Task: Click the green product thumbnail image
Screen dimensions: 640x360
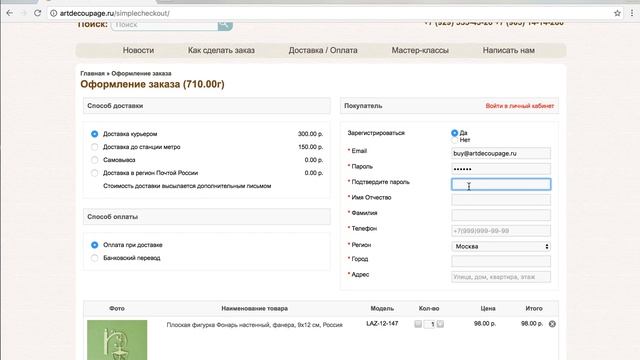Action: [x=117, y=340]
